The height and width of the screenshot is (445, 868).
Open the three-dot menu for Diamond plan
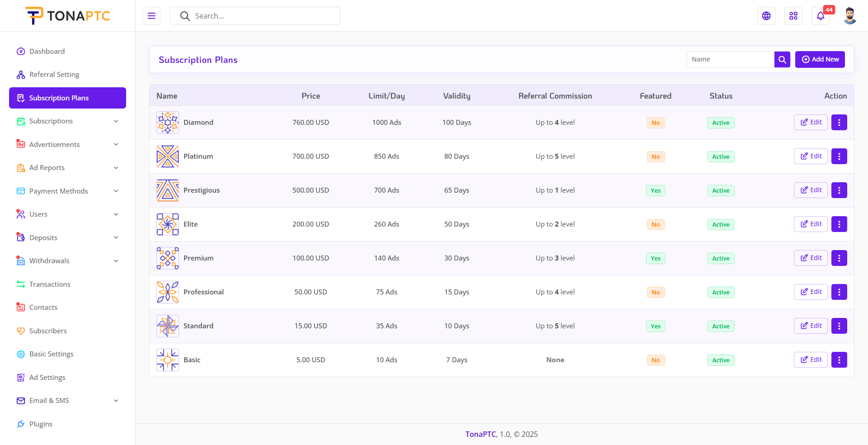tap(839, 123)
